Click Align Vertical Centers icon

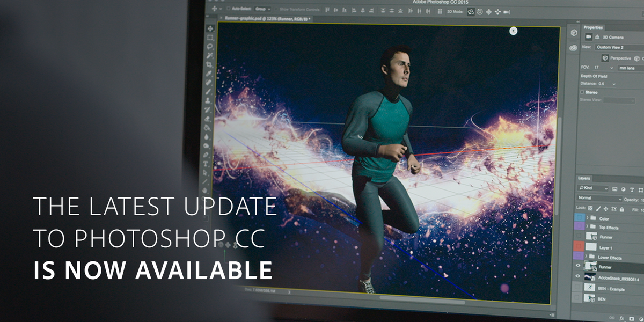point(335,11)
